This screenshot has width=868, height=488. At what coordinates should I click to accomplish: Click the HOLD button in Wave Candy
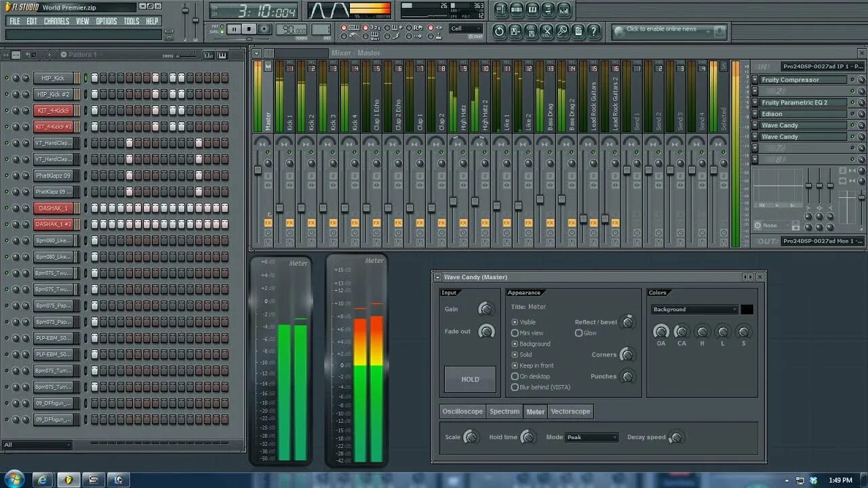(470, 380)
